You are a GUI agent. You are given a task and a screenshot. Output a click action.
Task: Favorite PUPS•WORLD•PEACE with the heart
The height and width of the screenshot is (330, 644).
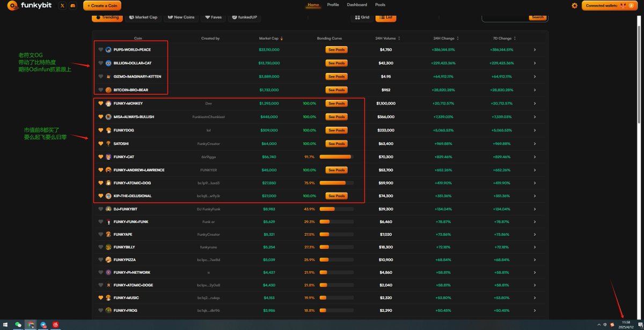(100, 49)
